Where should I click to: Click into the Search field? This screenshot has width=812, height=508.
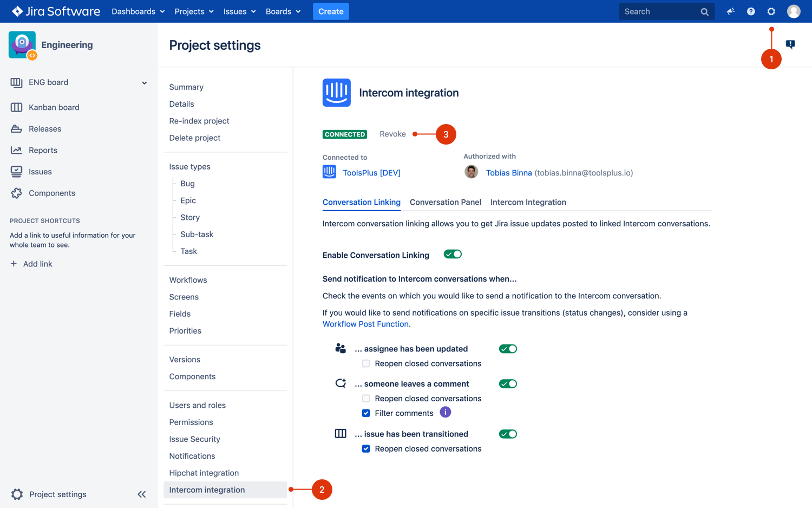(x=659, y=11)
